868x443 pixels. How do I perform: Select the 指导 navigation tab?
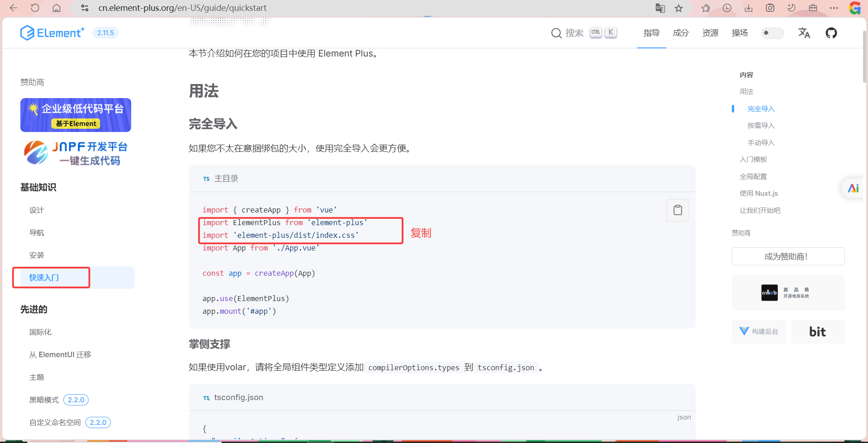[651, 33]
